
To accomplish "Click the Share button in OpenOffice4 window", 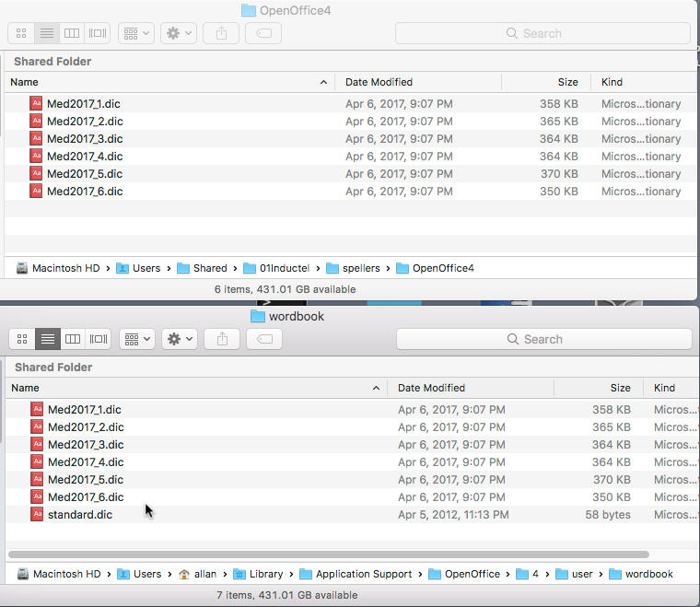I will coord(221,33).
